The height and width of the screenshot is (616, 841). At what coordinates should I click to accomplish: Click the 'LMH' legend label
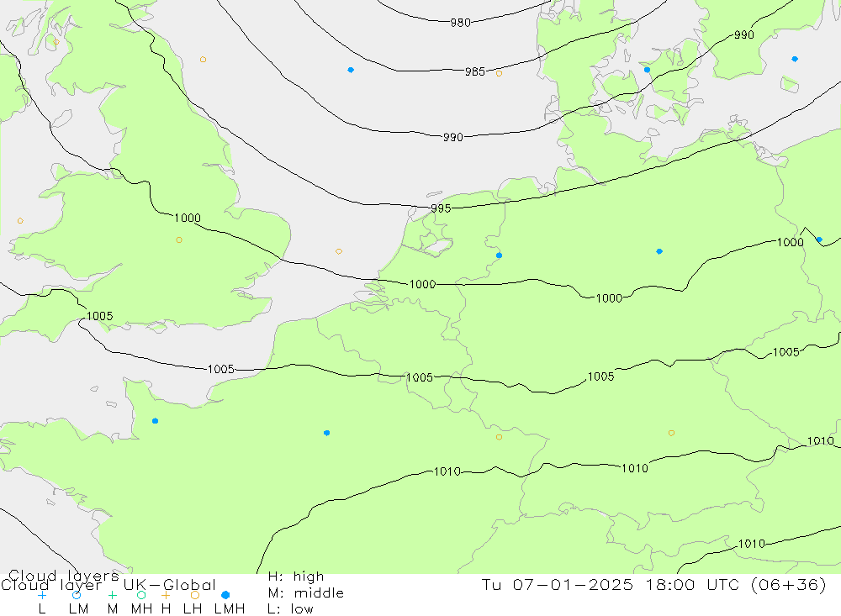point(230,609)
